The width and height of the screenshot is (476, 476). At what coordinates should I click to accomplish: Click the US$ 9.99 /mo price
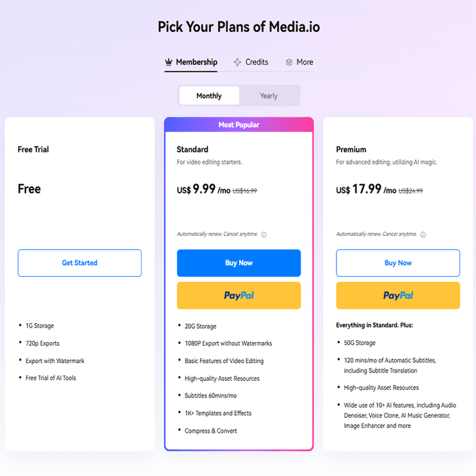(203, 190)
